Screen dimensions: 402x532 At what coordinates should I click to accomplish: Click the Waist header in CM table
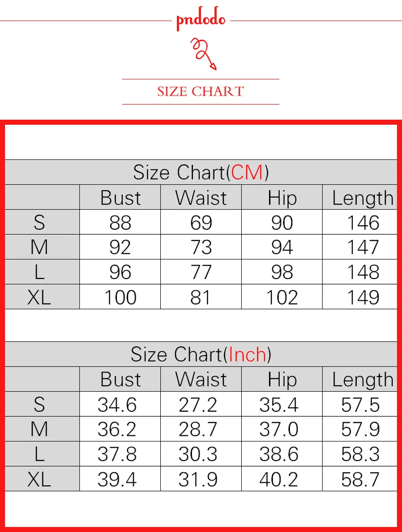point(201,198)
